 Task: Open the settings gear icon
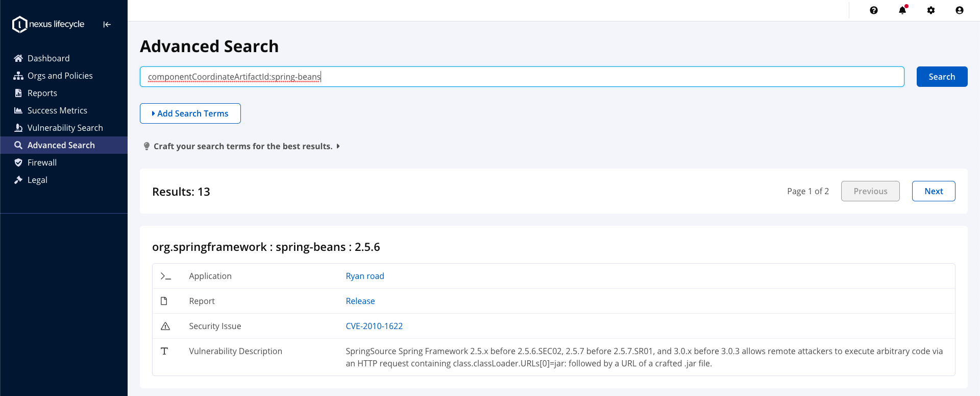pos(931,10)
